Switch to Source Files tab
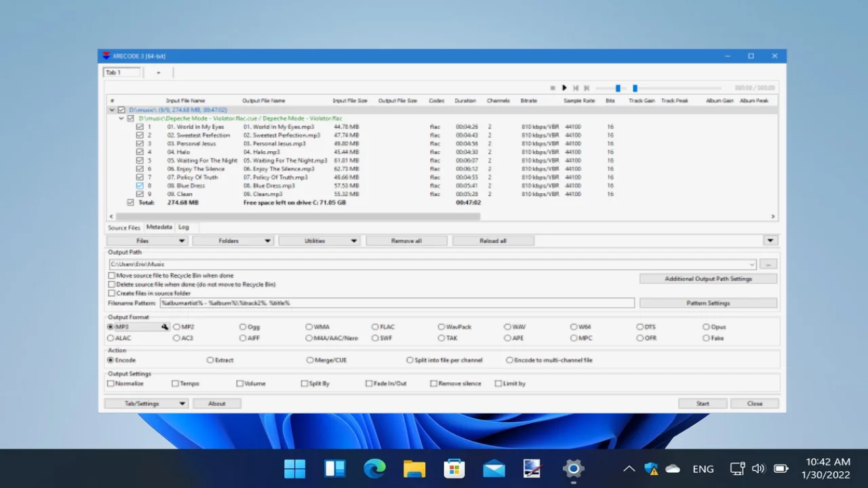This screenshot has width=868, height=488. point(124,228)
